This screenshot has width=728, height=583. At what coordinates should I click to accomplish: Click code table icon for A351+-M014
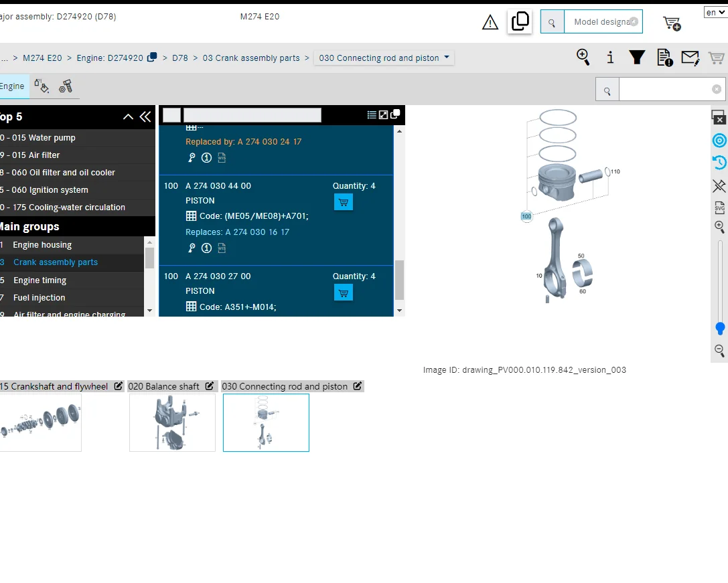pos(192,307)
